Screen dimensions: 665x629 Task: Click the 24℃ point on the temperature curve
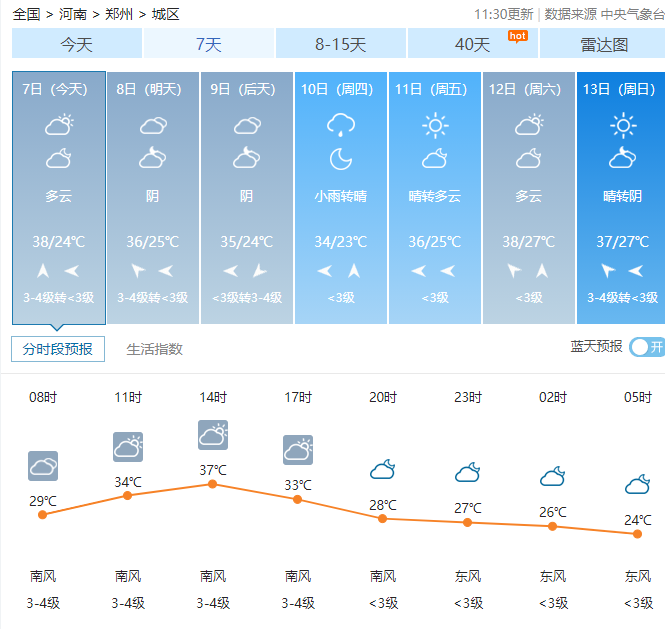coord(637,534)
